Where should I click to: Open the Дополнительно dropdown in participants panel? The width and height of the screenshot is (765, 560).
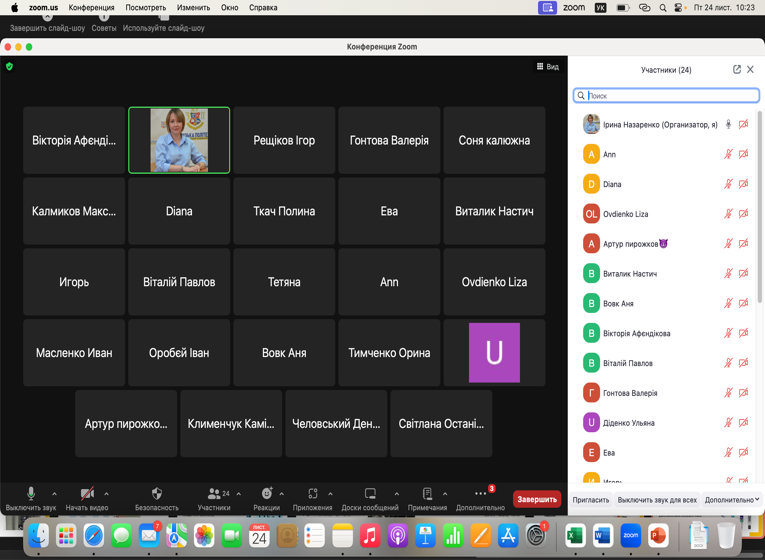(731, 500)
